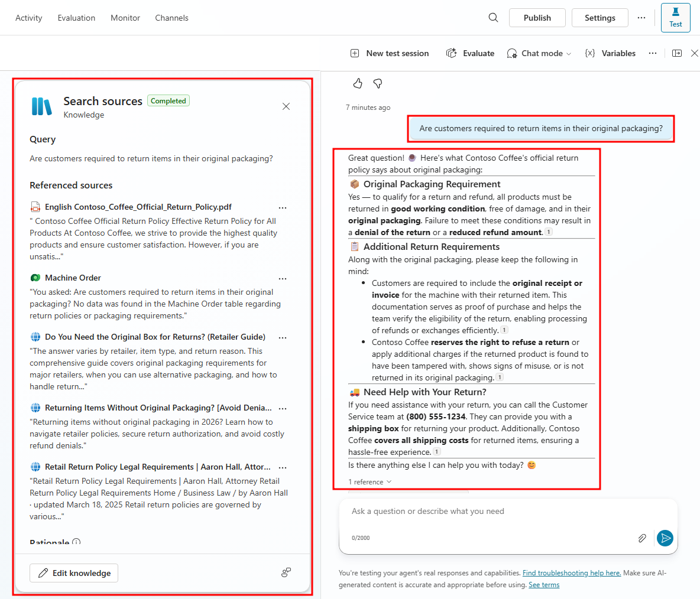700x599 pixels.
Task: Open agent Settings
Action: click(599, 18)
